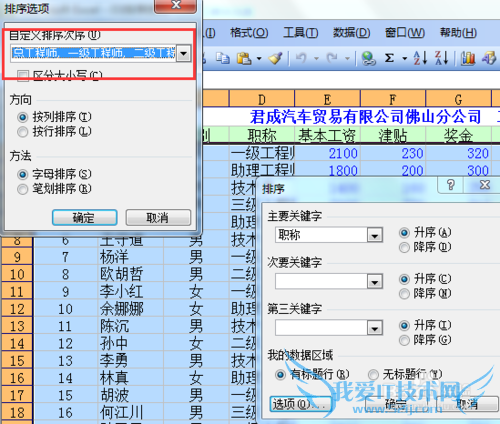Select column E header
Screen dimensions: 500x424
click(x=327, y=99)
